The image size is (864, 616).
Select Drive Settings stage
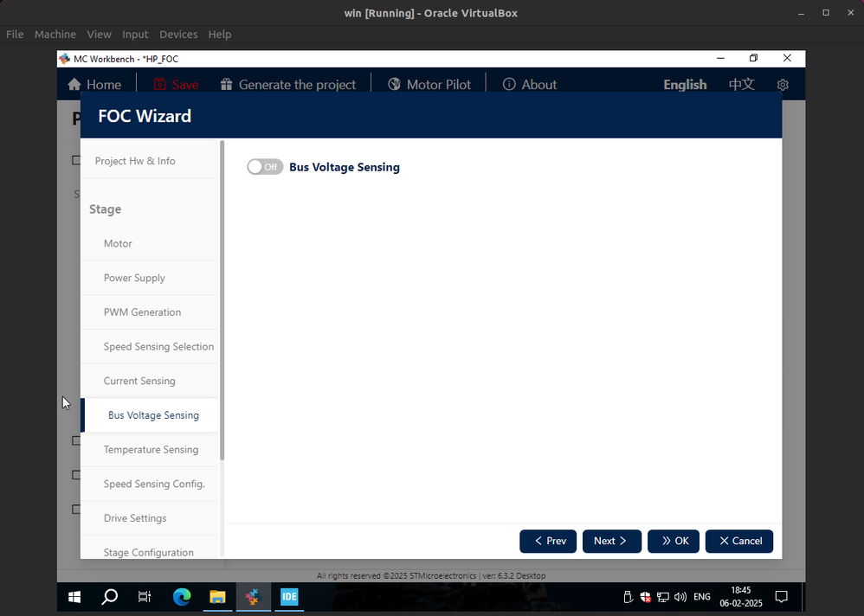[x=149, y=518]
